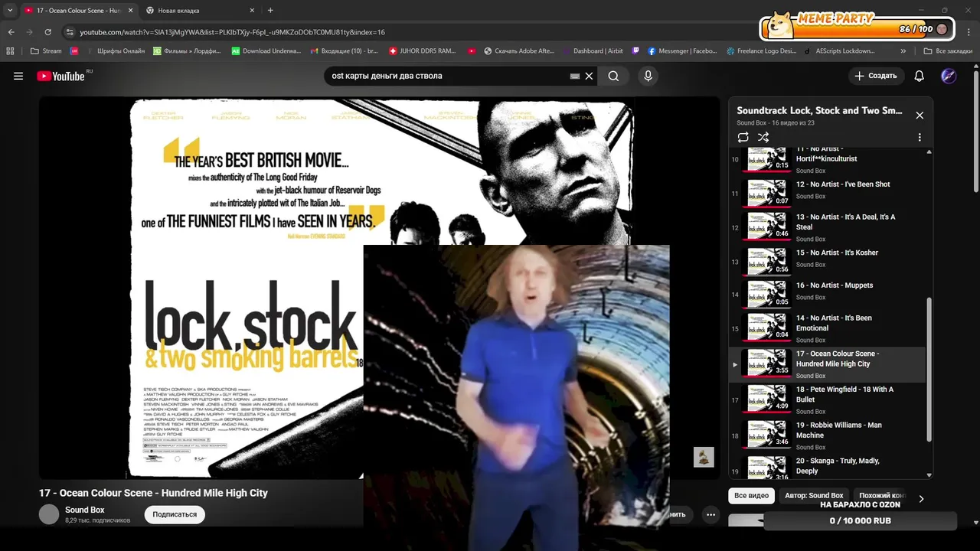Reload the page in the browser toolbar

[47, 32]
